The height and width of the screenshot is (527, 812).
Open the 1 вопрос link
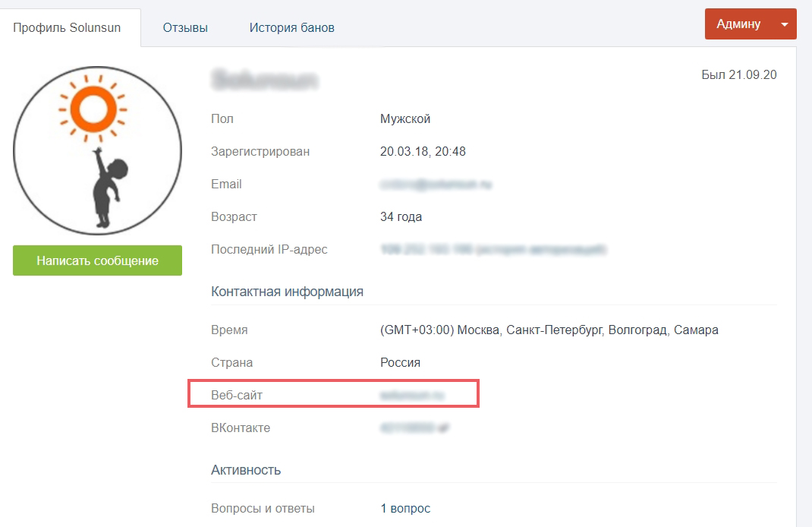[x=405, y=508]
